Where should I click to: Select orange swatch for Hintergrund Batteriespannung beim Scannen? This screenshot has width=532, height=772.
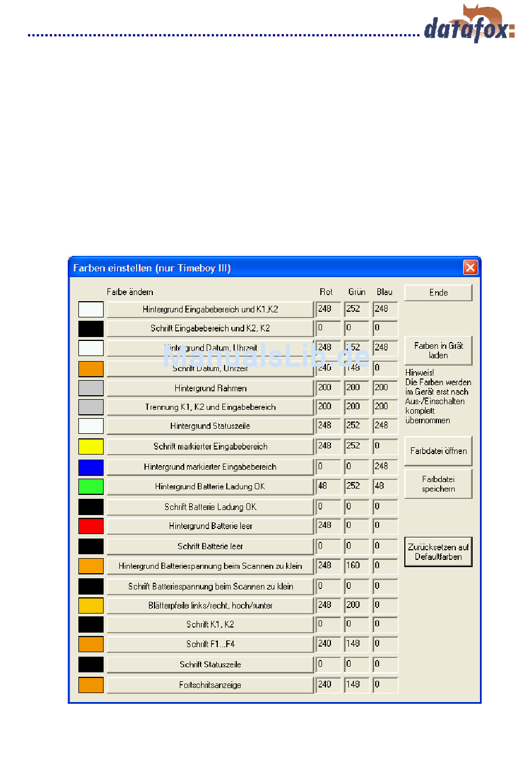(x=91, y=566)
